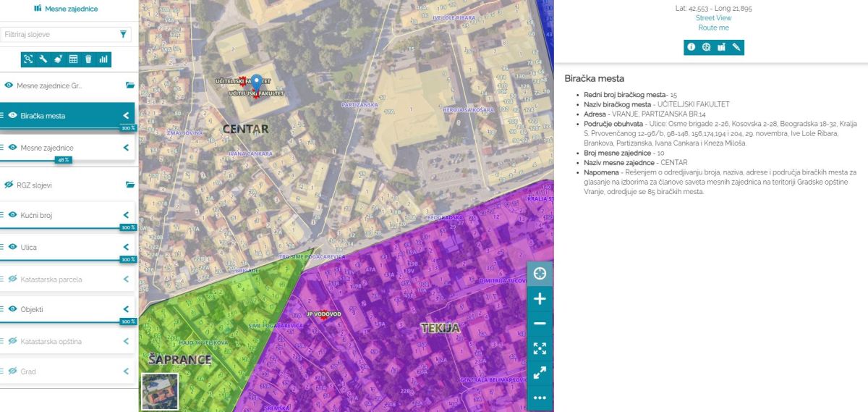Click the pencil edit icon in right panel
This screenshot has height=412, width=868.
736,47
